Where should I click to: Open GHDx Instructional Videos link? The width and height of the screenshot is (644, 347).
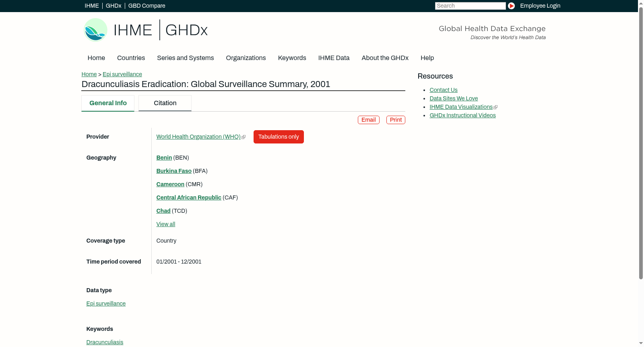tap(462, 115)
